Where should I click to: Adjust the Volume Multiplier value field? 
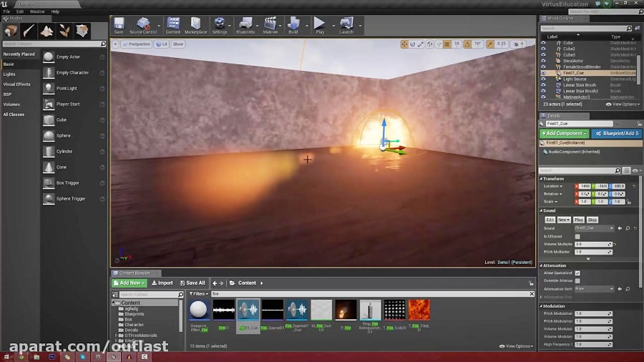[593, 244]
